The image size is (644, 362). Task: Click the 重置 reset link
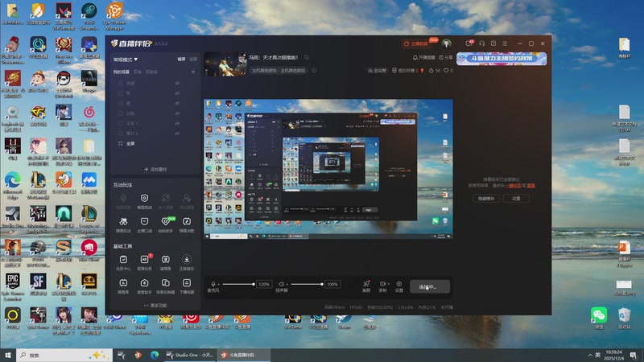[x=531, y=186]
